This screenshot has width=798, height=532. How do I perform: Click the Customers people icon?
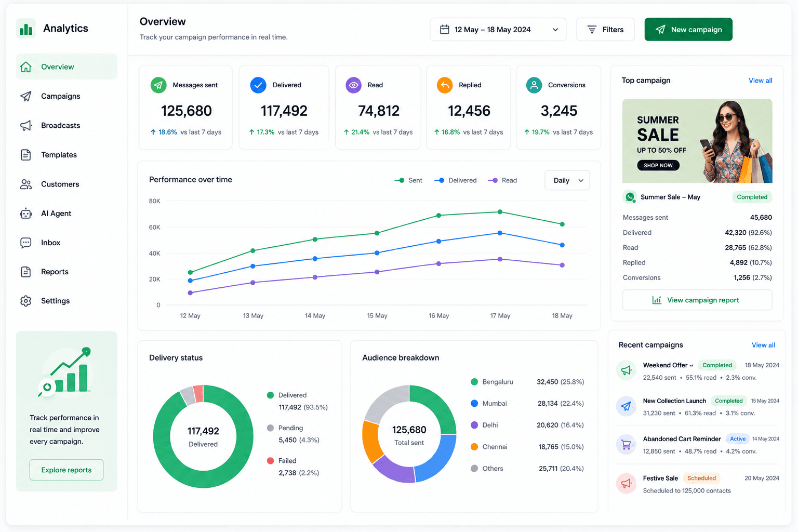(x=26, y=184)
